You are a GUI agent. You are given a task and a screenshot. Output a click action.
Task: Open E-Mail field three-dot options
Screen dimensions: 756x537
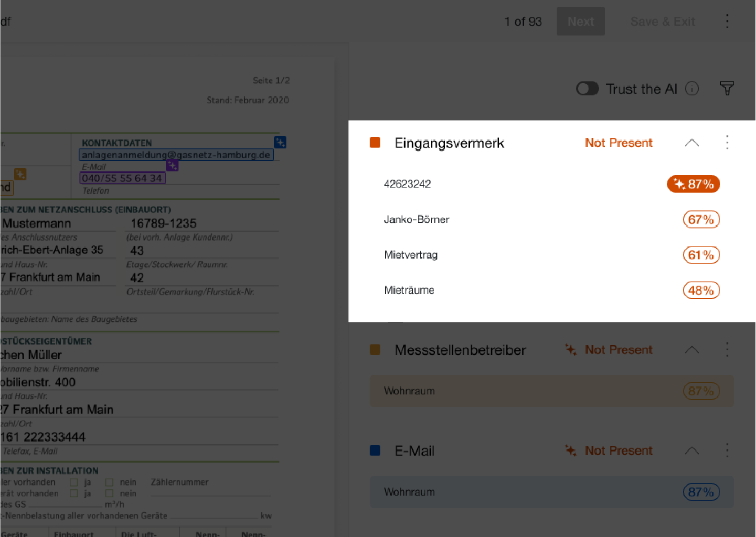click(727, 450)
